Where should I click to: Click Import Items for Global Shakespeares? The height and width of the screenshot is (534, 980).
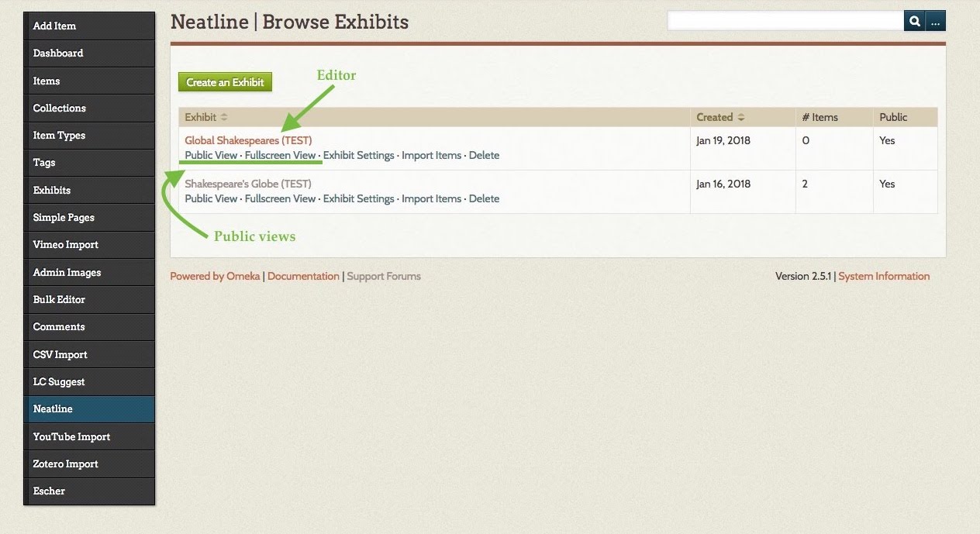431,155
